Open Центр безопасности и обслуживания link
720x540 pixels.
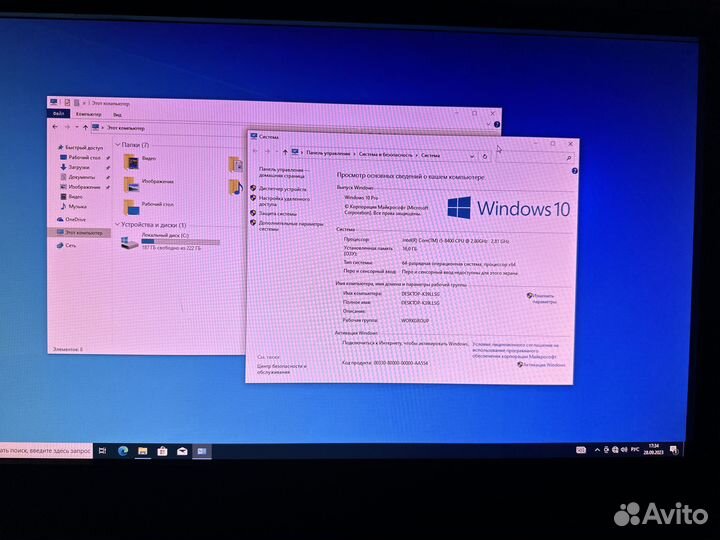coord(280,369)
